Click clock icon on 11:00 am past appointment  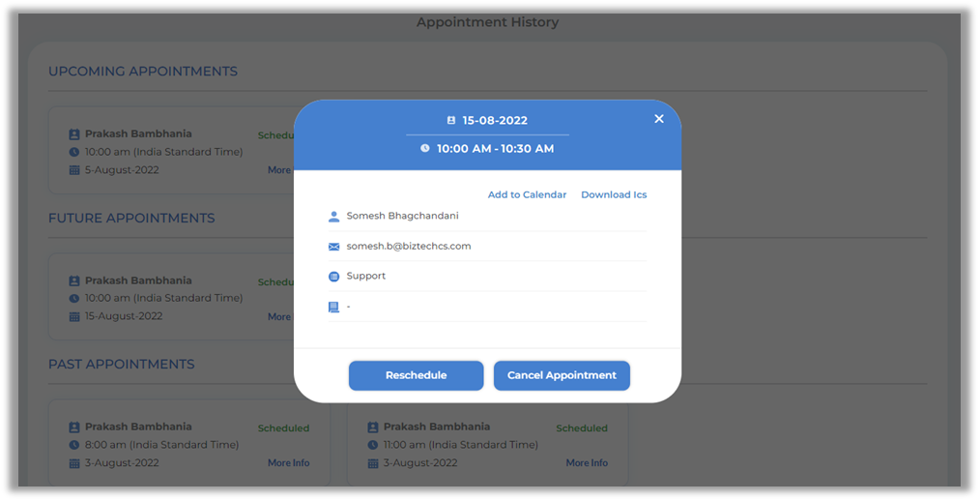pyautogui.click(x=373, y=445)
